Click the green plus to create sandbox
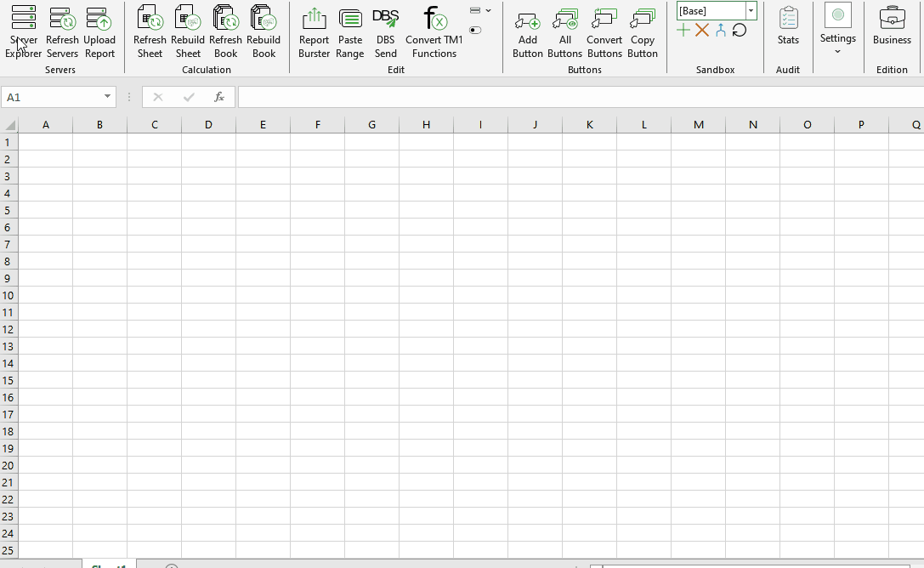 click(683, 31)
